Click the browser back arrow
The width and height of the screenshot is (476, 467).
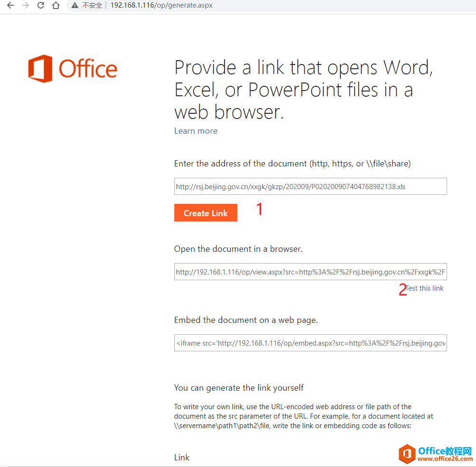click(x=10, y=6)
